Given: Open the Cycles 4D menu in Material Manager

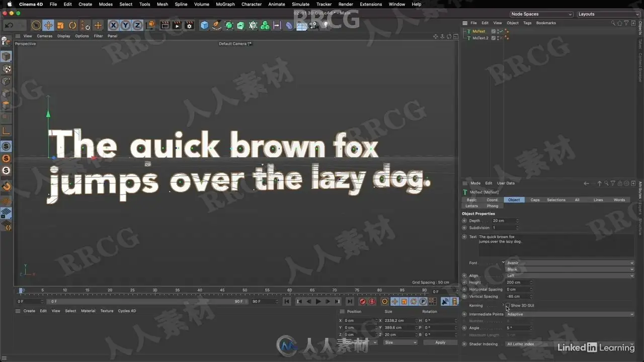Looking at the screenshot, I should click(127, 311).
